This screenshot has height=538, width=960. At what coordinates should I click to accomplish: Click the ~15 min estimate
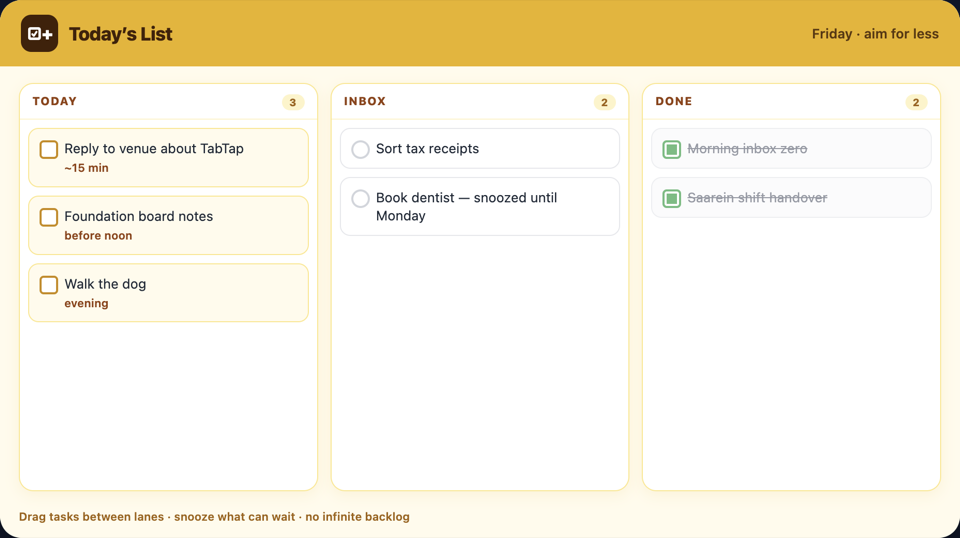[x=86, y=168]
